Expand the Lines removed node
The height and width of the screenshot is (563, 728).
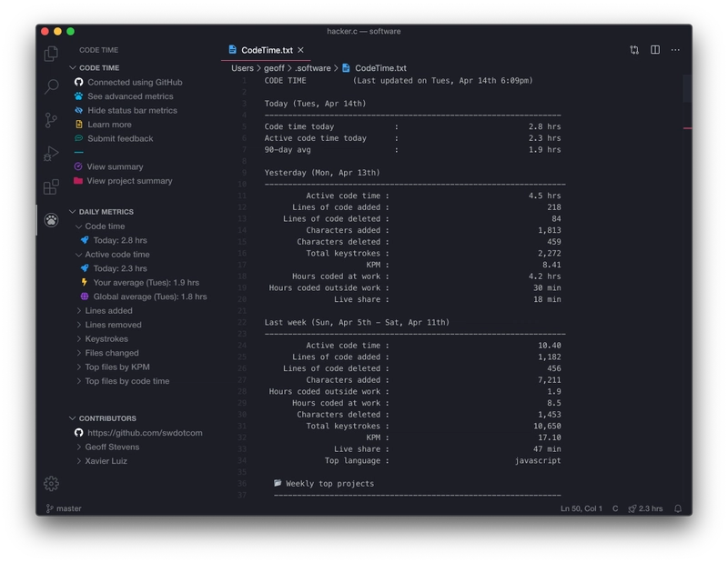point(79,325)
